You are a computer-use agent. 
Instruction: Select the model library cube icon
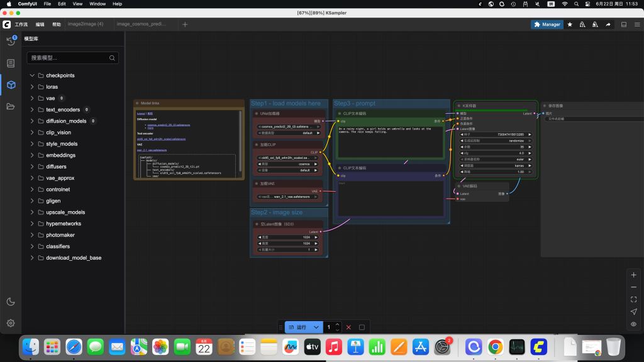[x=11, y=85]
